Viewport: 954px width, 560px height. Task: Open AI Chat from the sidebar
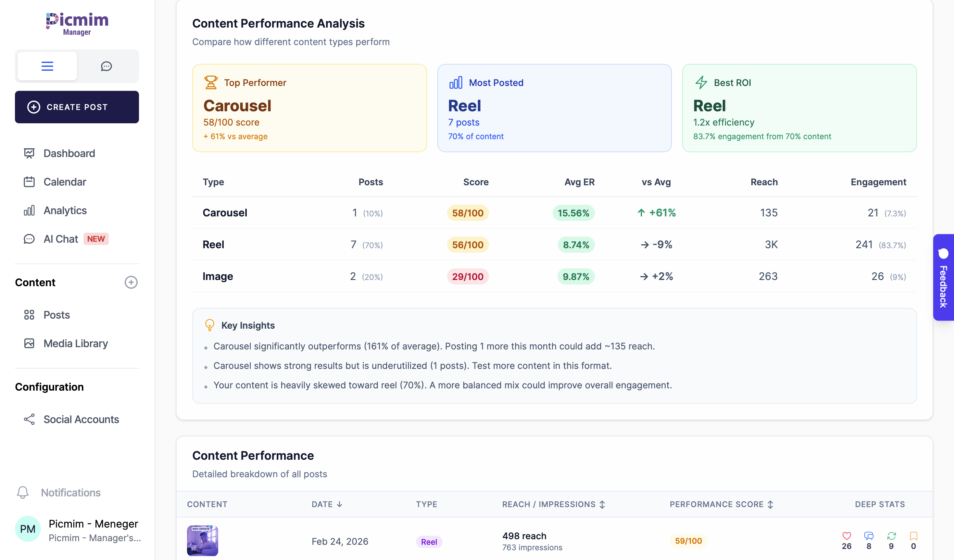point(61,239)
